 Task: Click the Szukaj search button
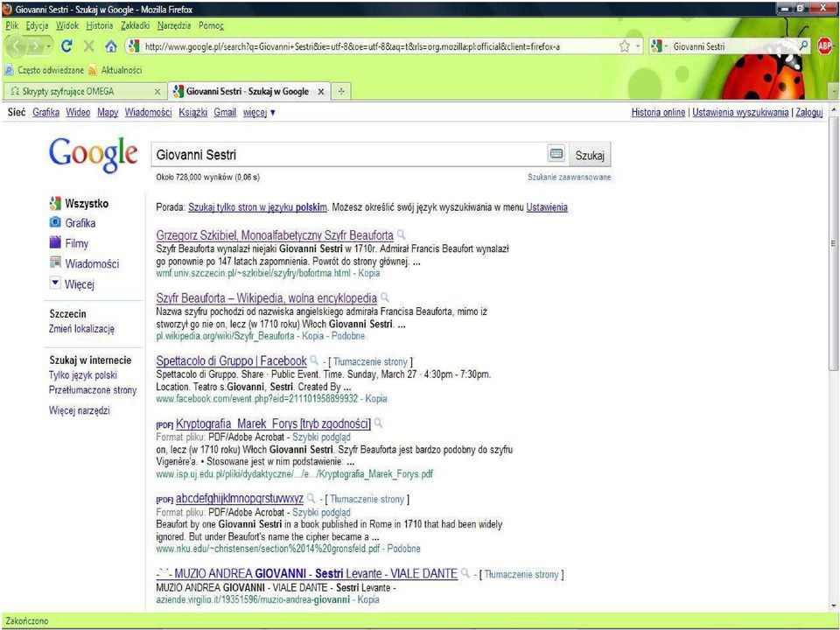point(590,156)
